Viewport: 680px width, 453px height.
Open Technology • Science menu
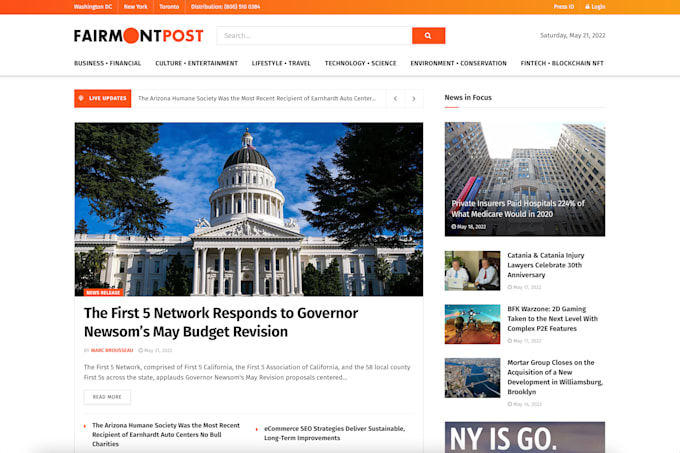click(360, 63)
